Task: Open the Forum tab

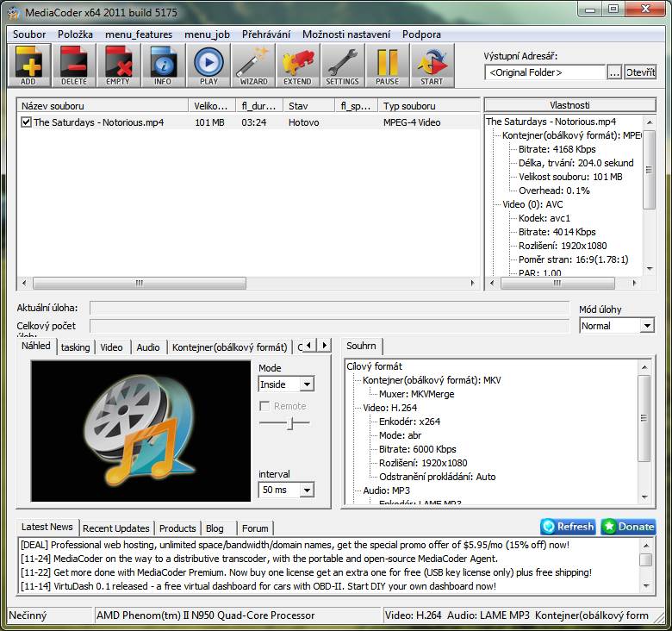Action: [x=255, y=528]
